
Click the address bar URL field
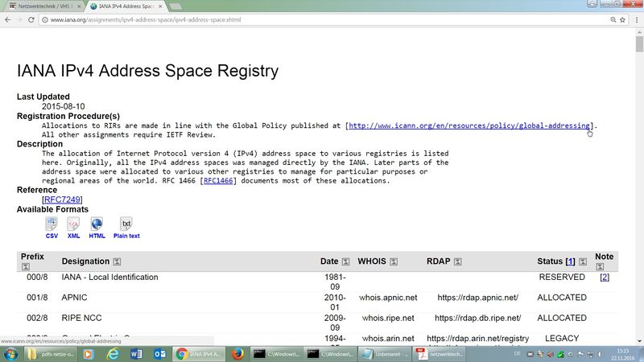328,19
